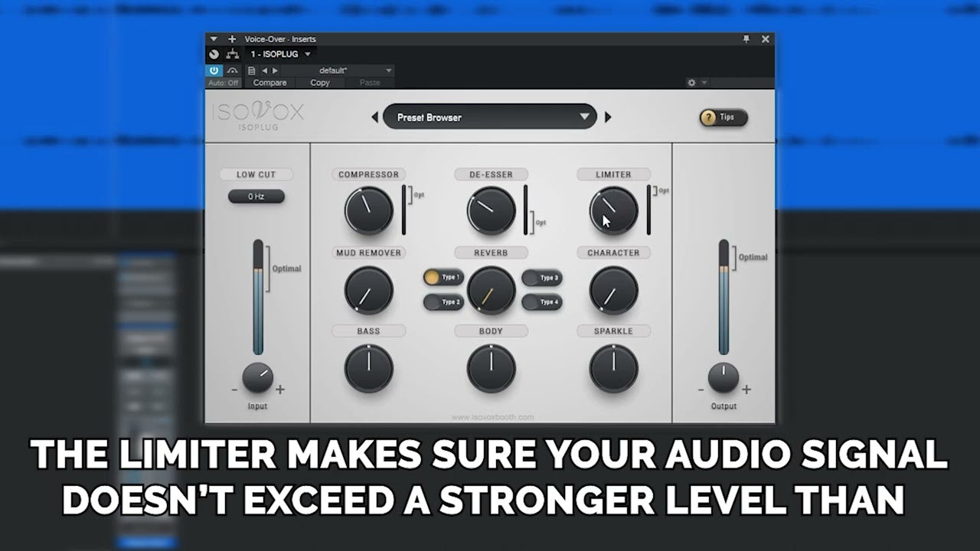Select reverb Type 3
980x551 pixels.
click(x=542, y=278)
